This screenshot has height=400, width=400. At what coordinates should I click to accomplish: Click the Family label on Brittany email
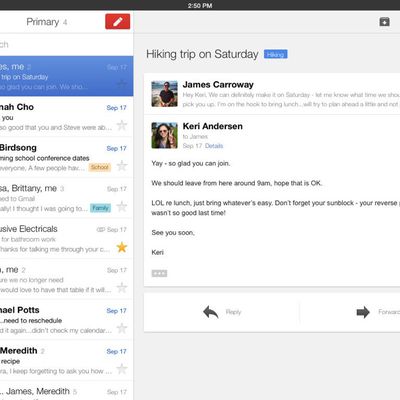[100, 208]
